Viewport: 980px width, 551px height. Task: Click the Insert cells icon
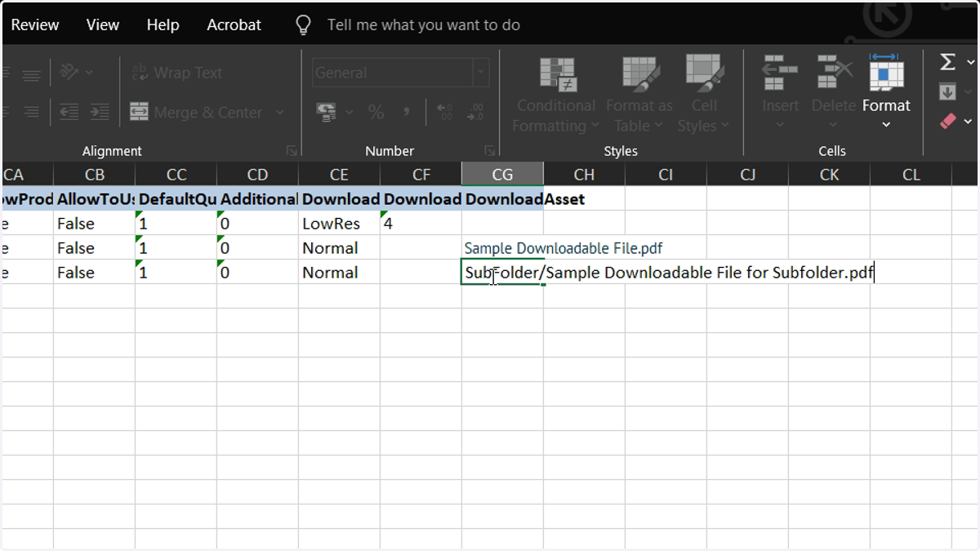tap(780, 74)
